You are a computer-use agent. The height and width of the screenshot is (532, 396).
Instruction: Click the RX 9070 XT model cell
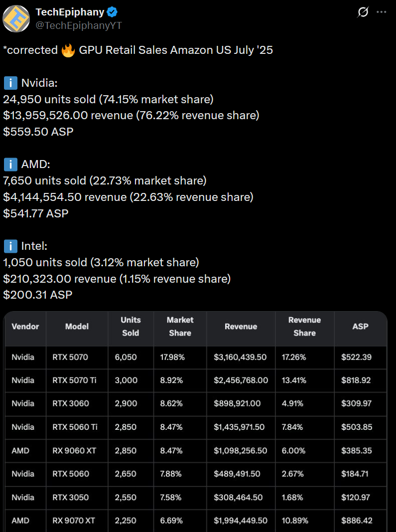[x=74, y=521]
